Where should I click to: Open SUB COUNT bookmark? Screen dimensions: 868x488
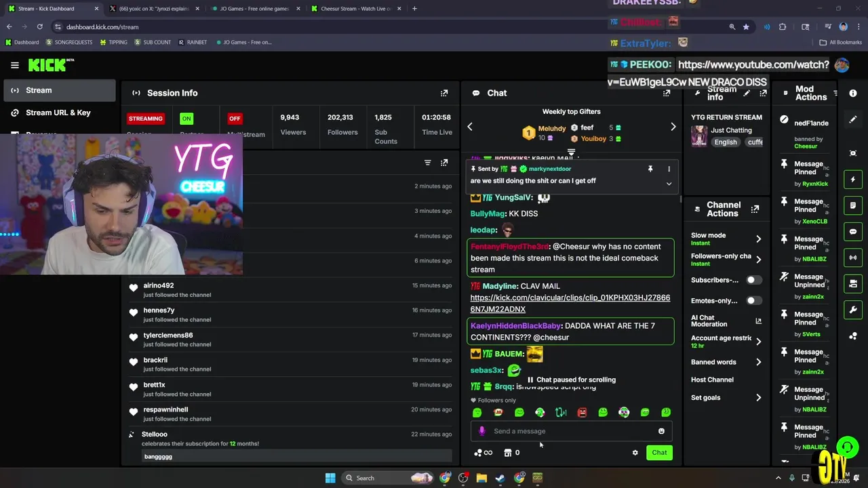153,42
